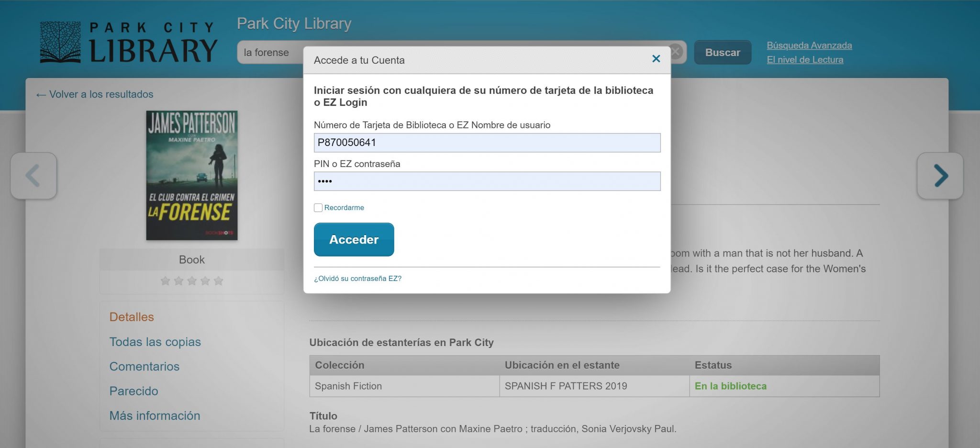980x448 pixels.
Task: Return via Volver a los resultados
Action: (95, 94)
